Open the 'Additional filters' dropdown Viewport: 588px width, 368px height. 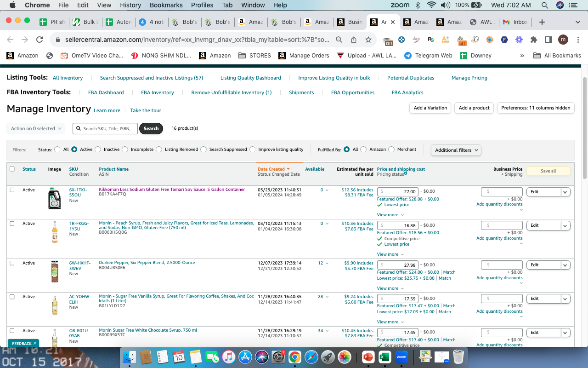(456, 150)
